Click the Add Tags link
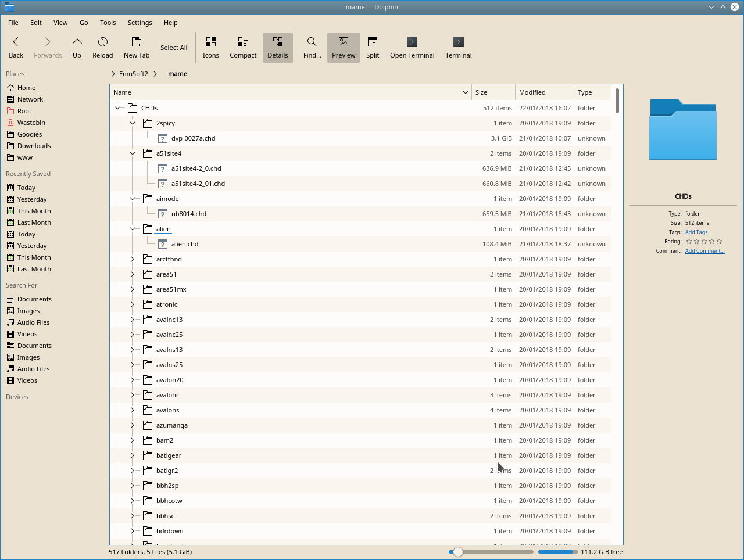This screenshot has width=744, height=560. coord(697,232)
